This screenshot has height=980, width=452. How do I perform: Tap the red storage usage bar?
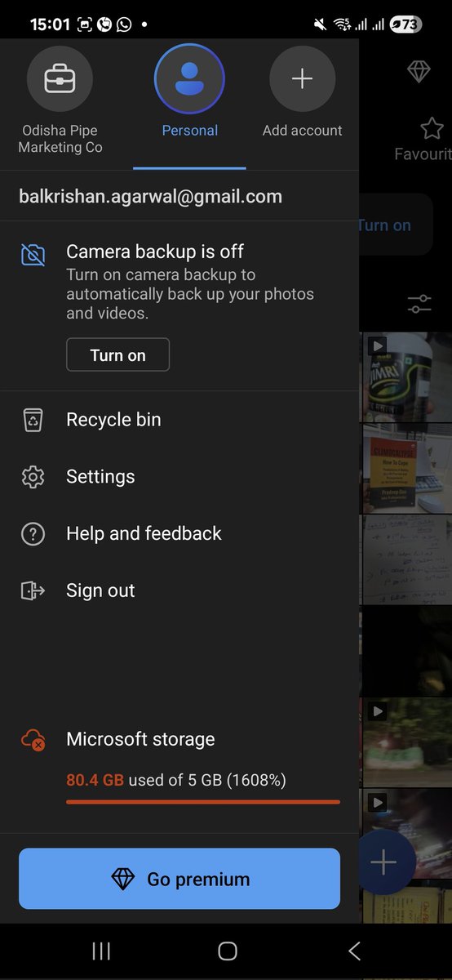pos(203,802)
